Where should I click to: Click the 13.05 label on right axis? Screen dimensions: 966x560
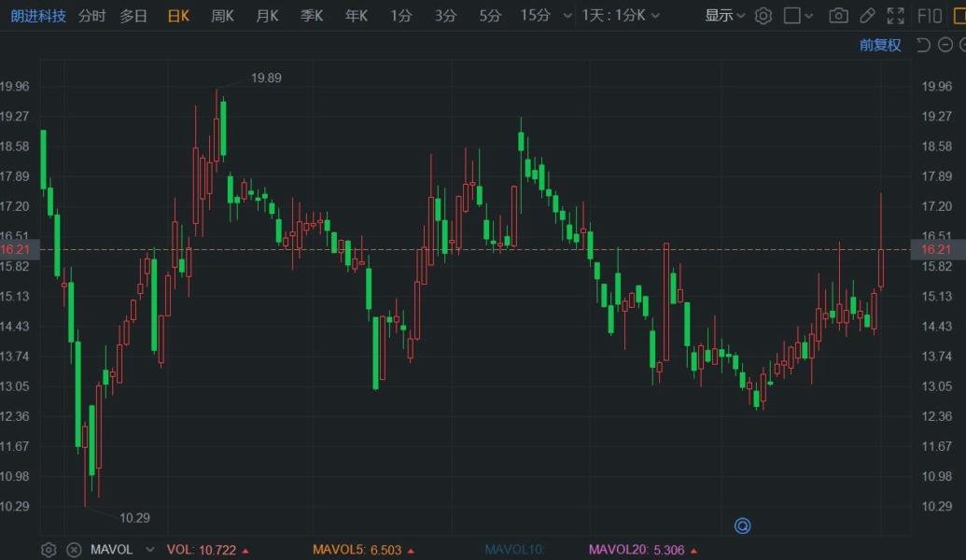[936, 386]
